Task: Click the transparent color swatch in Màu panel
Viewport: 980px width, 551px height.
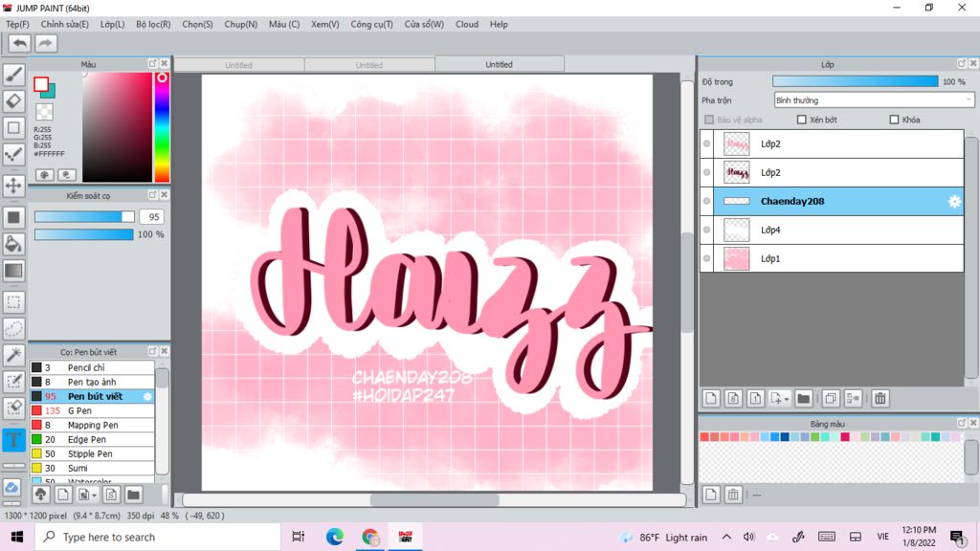Action: [44, 112]
